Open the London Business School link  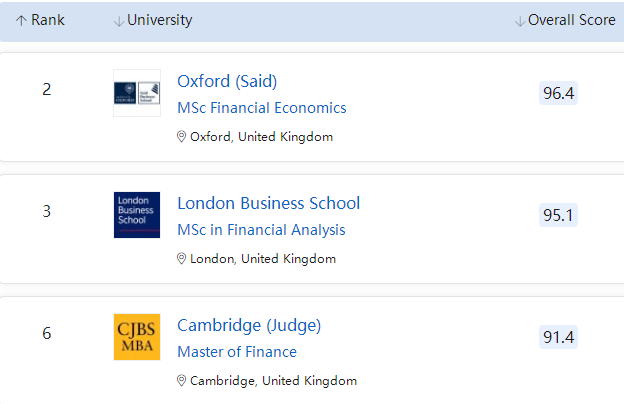(268, 203)
